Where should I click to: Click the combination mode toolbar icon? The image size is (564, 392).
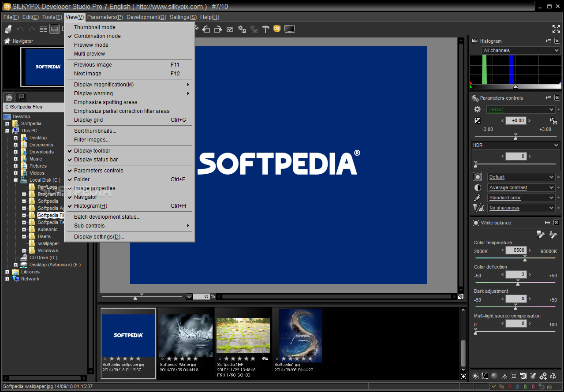point(54,29)
